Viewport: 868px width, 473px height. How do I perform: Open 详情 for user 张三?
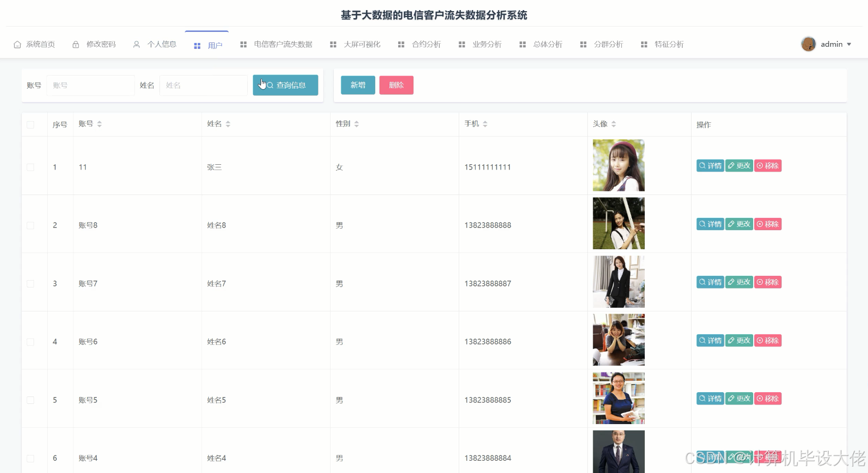point(710,166)
